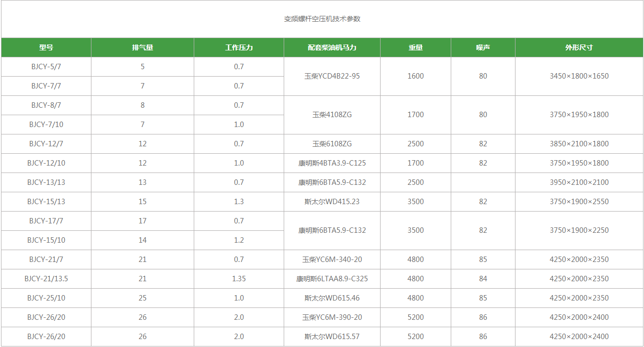Click dimensions 3750×1900×2550

point(579,202)
